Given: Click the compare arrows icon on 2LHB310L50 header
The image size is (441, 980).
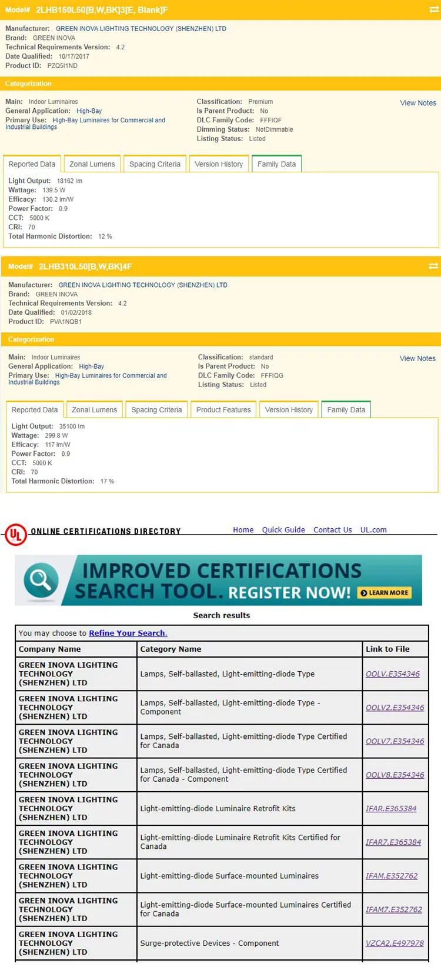Looking at the screenshot, I should (434, 266).
